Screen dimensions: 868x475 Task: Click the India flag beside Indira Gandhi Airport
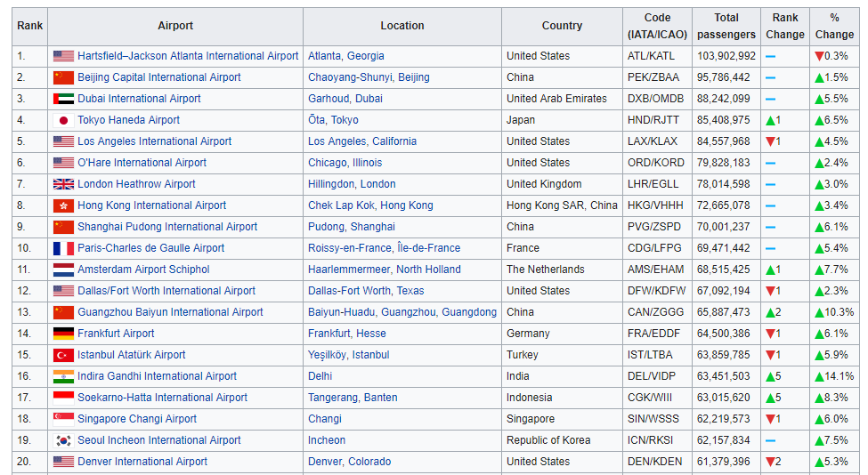(63, 376)
